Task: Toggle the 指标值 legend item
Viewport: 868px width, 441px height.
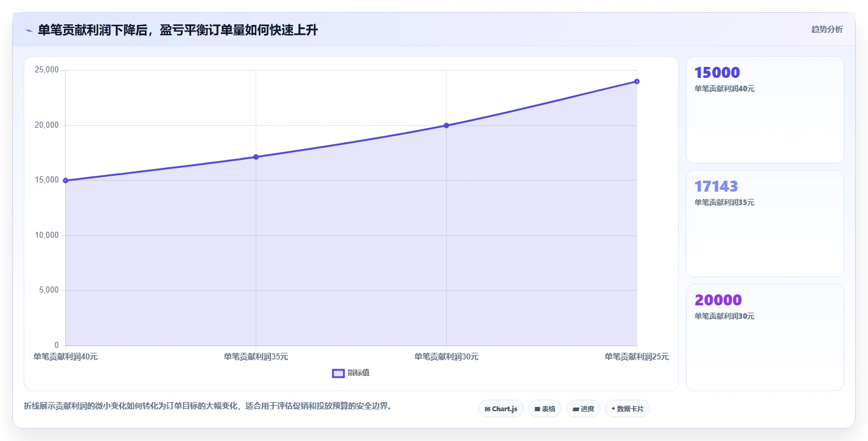Action: tap(351, 373)
